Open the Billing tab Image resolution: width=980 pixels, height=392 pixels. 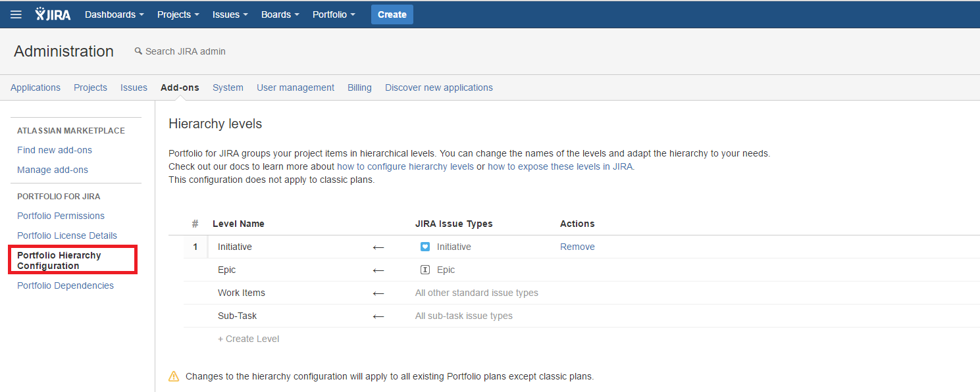(x=359, y=87)
